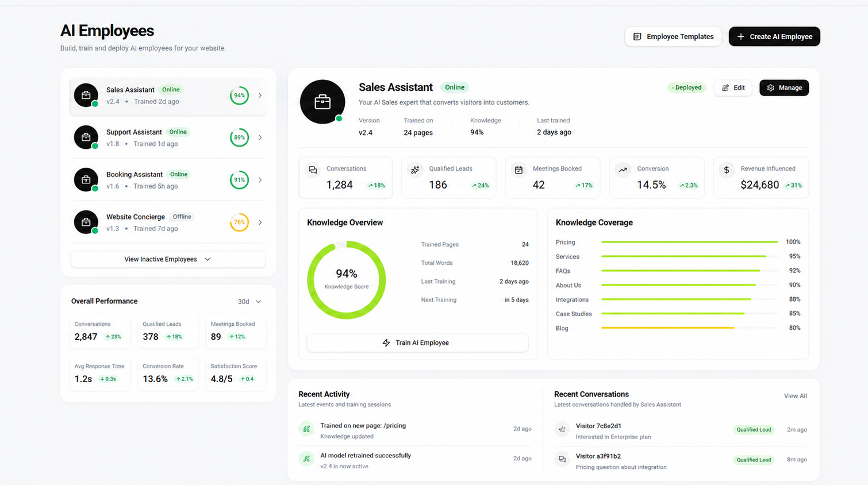Click the Booking Assistant briefcase avatar
This screenshot has height=485, width=868.
tap(86, 180)
